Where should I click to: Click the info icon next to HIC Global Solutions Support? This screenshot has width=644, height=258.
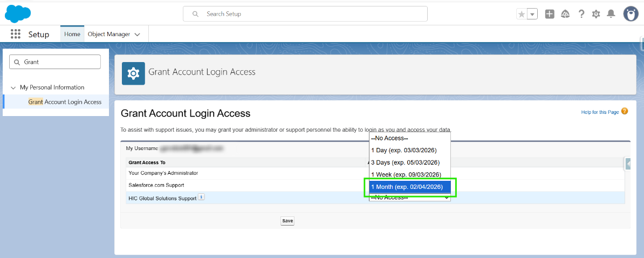pos(201,197)
